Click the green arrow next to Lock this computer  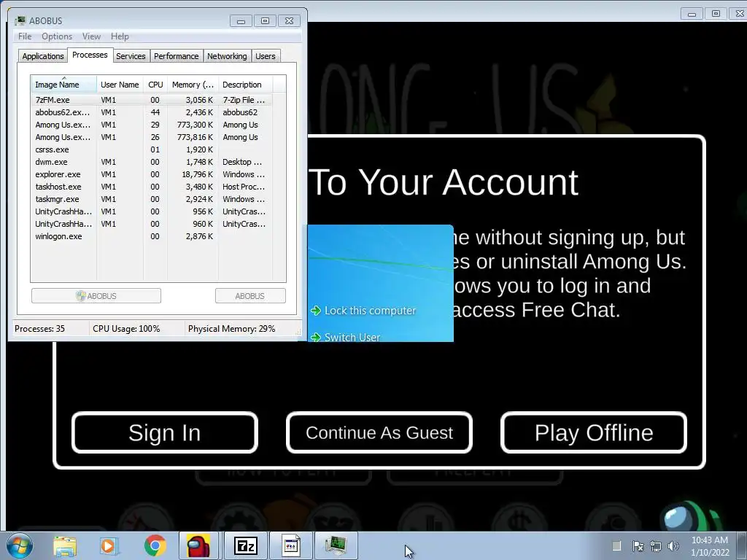315,311
